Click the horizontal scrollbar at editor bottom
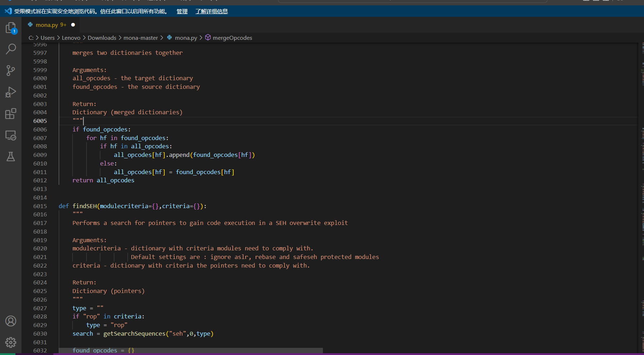The width and height of the screenshot is (644, 355). [x=191, y=350]
